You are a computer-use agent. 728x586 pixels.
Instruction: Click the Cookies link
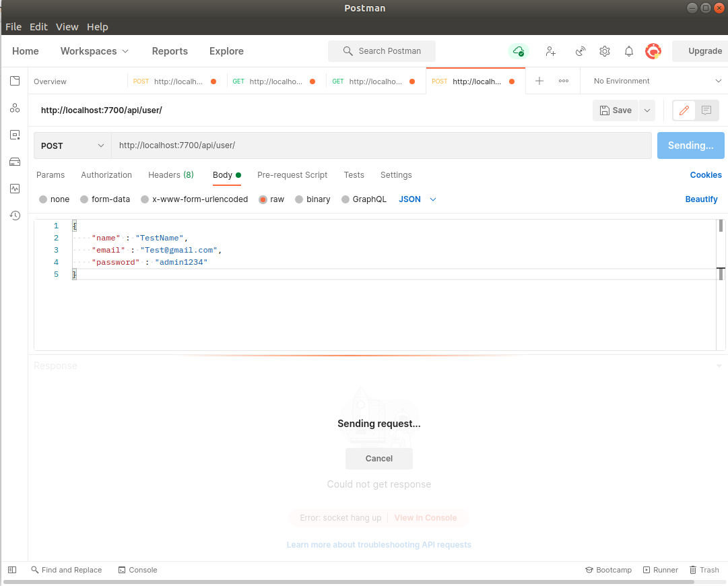(706, 175)
